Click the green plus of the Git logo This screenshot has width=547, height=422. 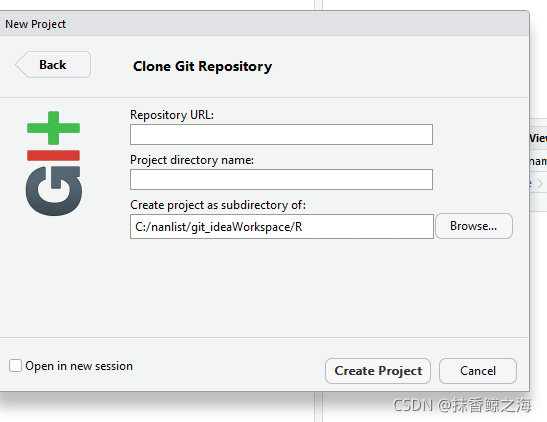coord(53,128)
